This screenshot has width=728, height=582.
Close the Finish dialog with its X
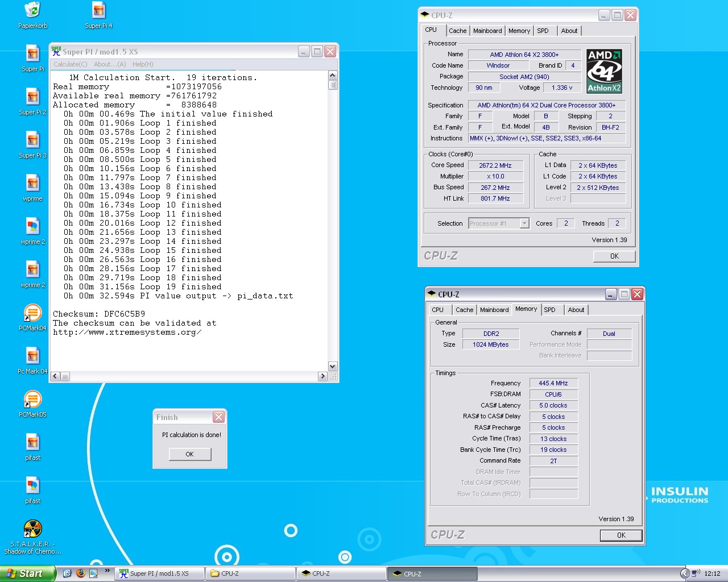pos(219,417)
